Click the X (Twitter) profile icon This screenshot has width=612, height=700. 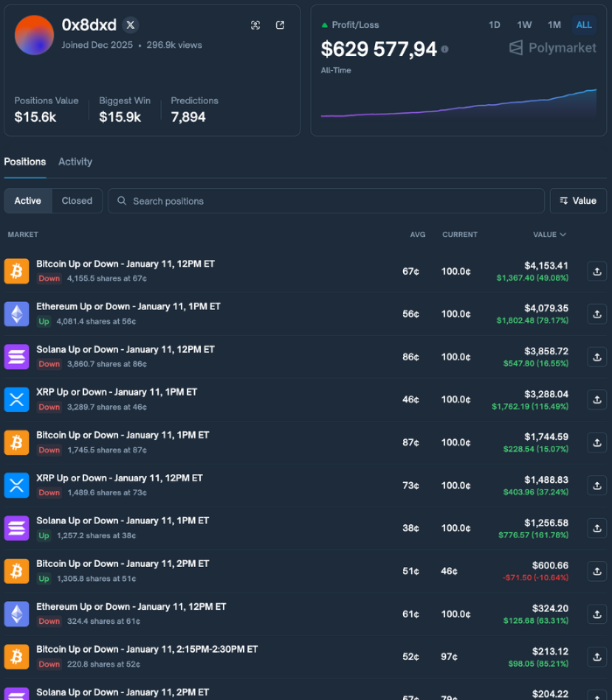click(x=130, y=24)
